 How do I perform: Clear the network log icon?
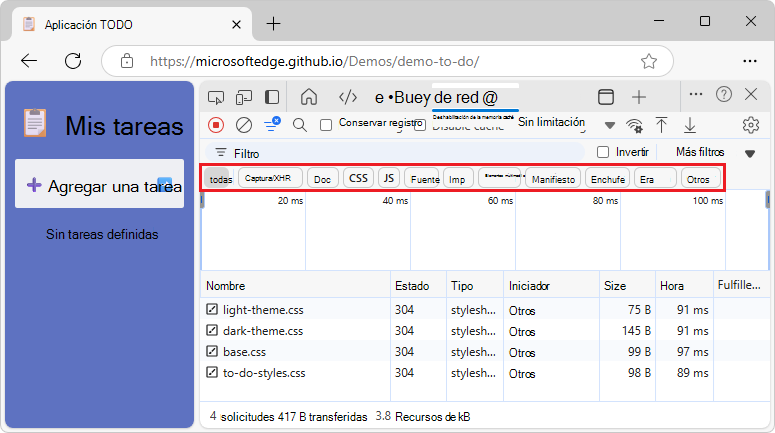point(244,125)
